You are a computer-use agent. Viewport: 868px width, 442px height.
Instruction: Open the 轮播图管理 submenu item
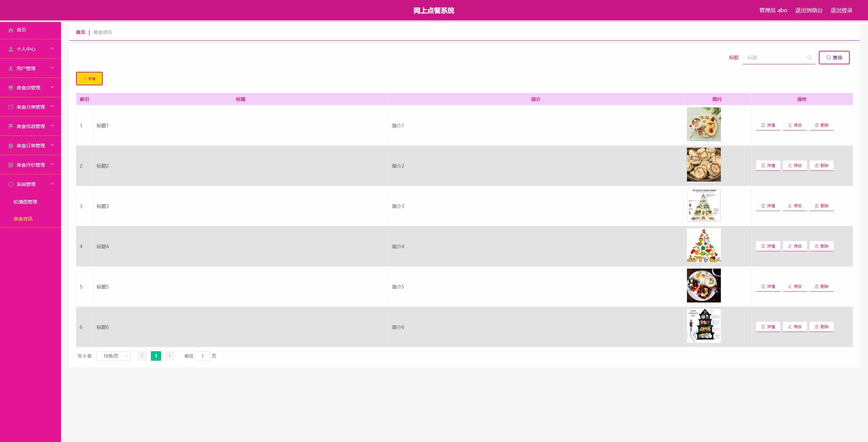pos(25,202)
